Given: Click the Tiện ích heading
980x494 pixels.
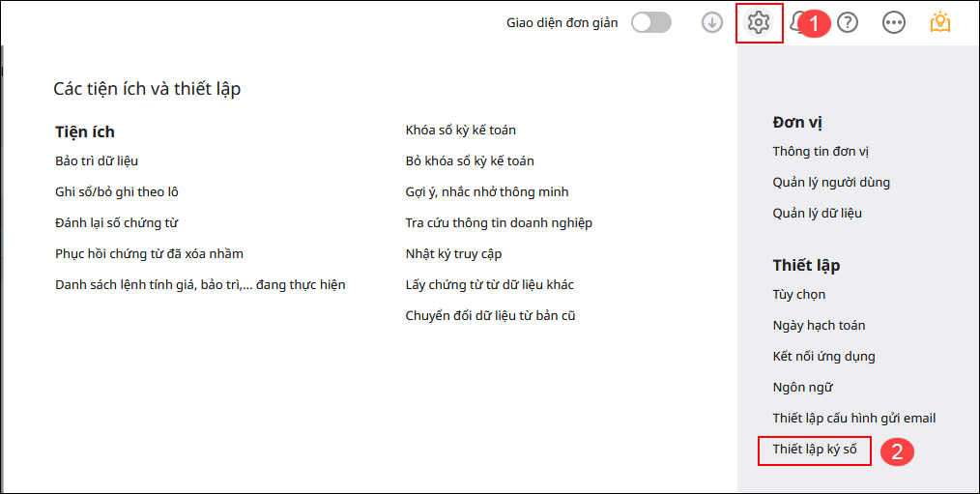Looking at the screenshot, I should (85, 131).
